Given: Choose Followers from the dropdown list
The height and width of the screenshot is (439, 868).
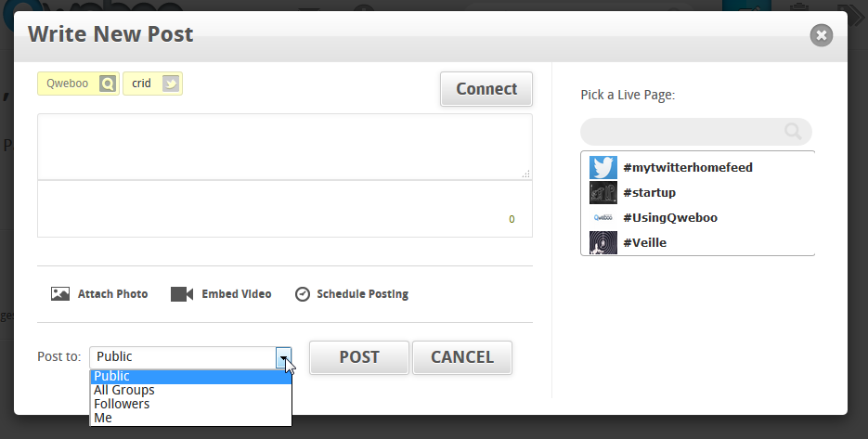Looking at the screenshot, I should pos(122,404).
